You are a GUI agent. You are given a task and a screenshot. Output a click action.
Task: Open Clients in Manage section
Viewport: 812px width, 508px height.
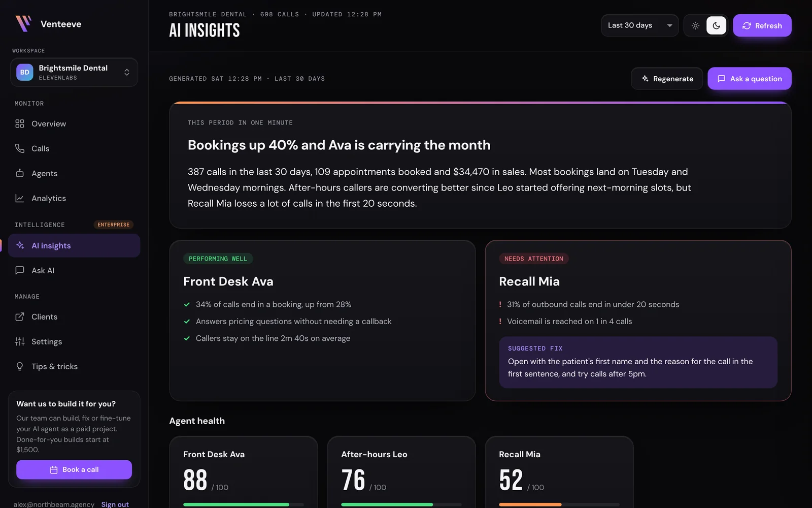[x=74, y=317]
